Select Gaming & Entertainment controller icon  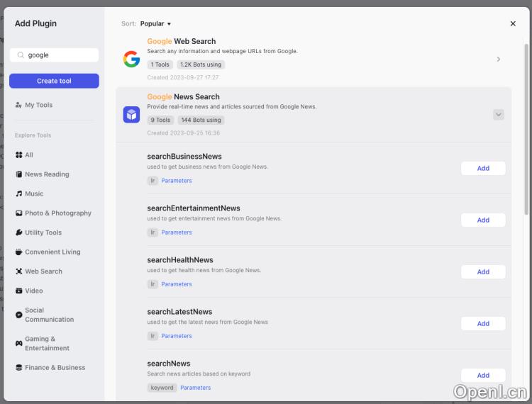(19, 343)
